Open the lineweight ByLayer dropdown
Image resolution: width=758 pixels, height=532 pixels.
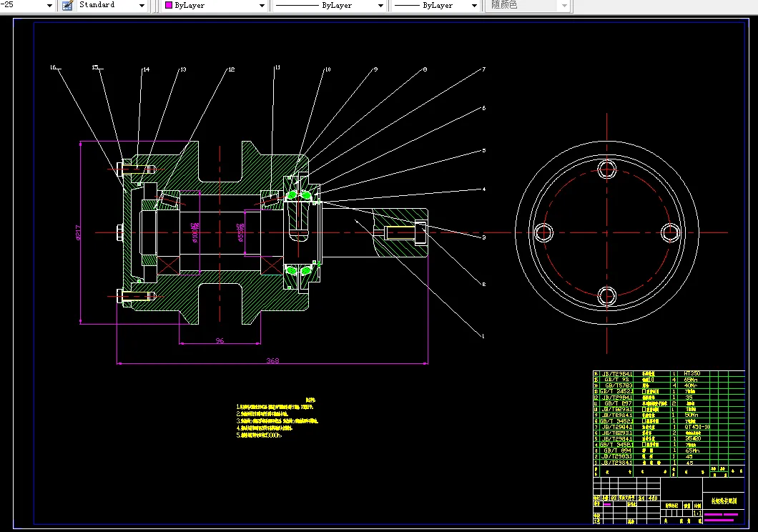tap(473, 6)
